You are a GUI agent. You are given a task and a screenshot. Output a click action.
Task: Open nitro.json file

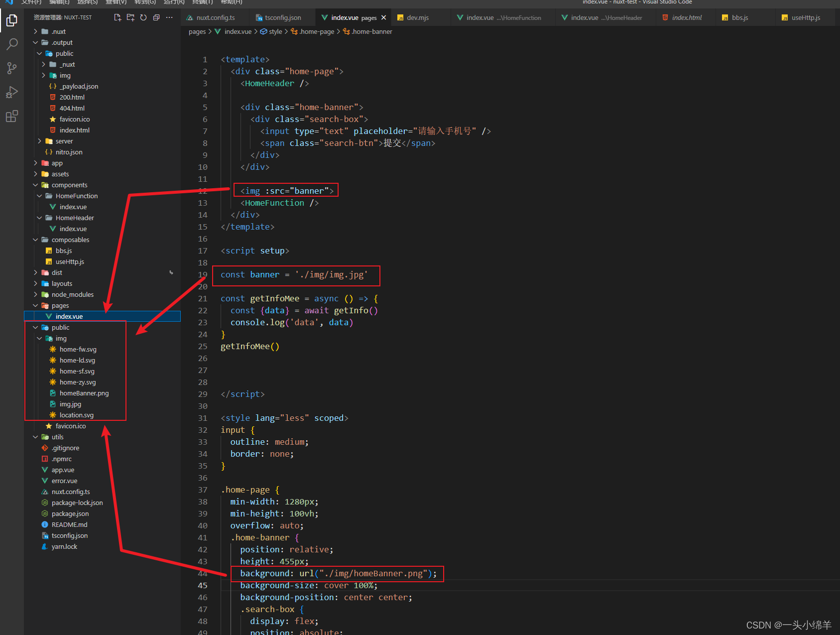[x=69, y=152]
